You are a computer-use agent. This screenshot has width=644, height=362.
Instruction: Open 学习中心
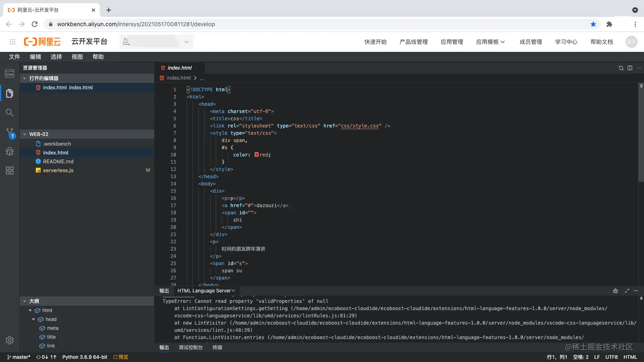(x=566, y=42)
